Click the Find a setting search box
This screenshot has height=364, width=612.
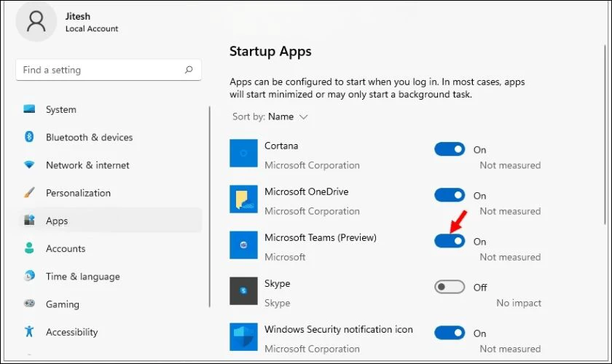(x=109, y=70)
